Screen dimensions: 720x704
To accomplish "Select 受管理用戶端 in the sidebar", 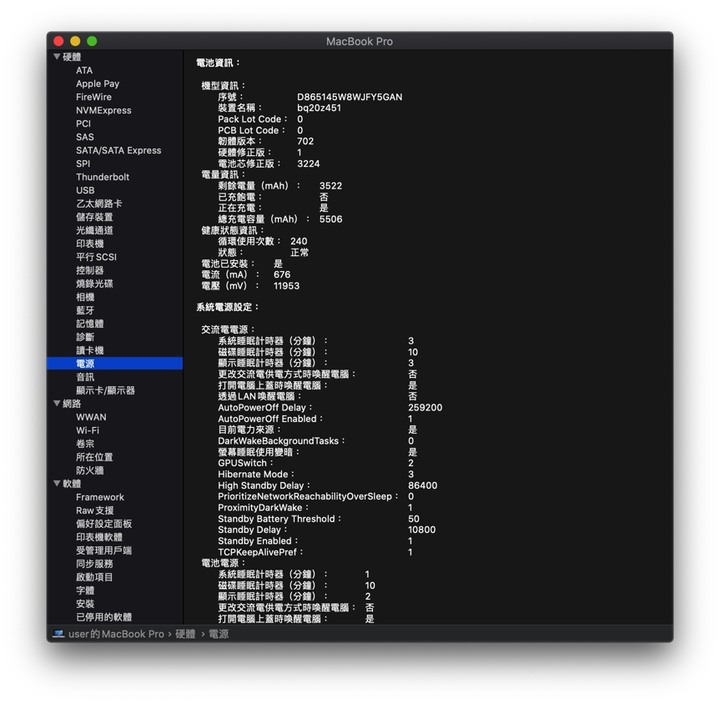I will click(x=104, y=550).
